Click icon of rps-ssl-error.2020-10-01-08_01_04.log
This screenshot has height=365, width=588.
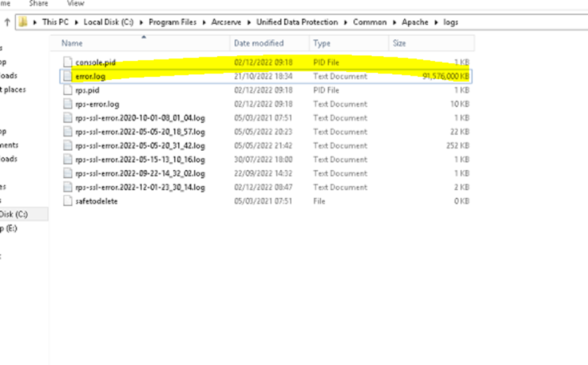point(68,118)
